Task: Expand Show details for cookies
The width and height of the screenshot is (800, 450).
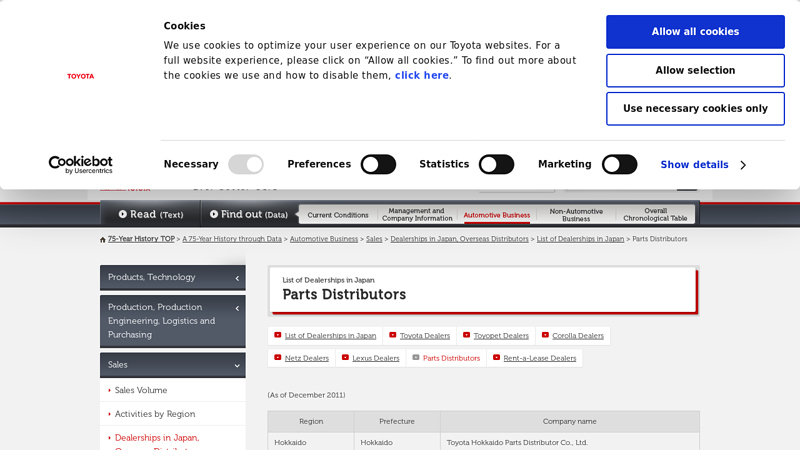Action: pyautogui.click(x=703, y=165)
